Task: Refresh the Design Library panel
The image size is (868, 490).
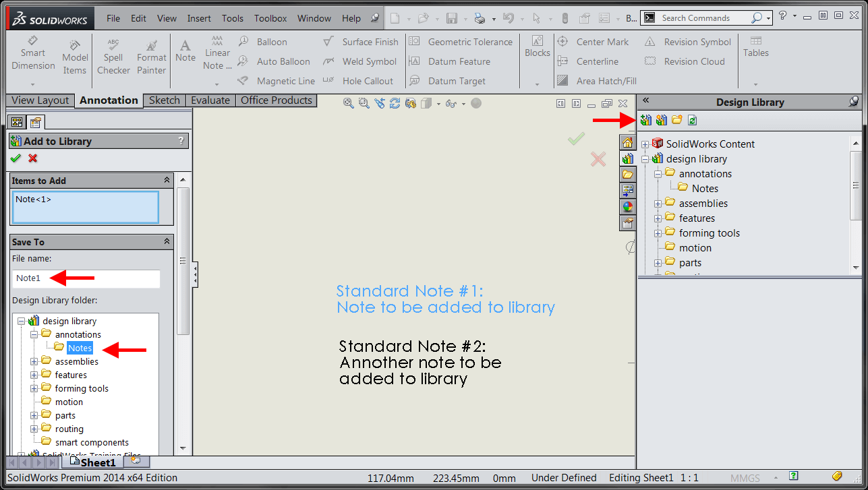Action: pos(692,119)
